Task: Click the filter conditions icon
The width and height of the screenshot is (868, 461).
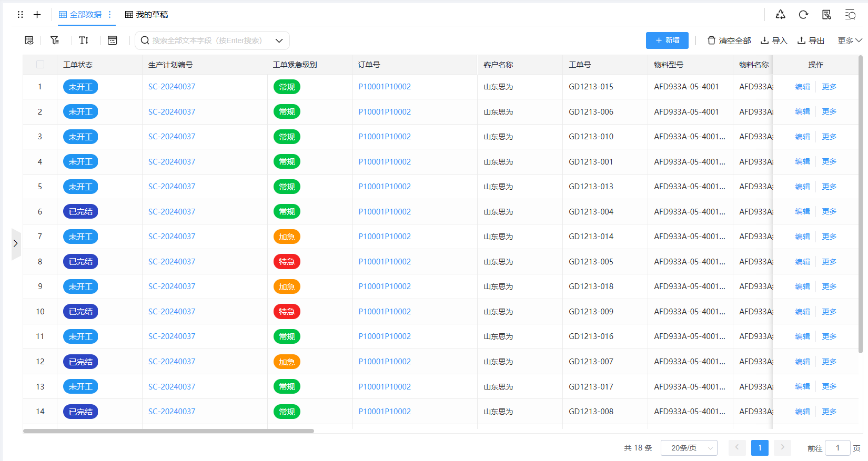Action: 55,40
